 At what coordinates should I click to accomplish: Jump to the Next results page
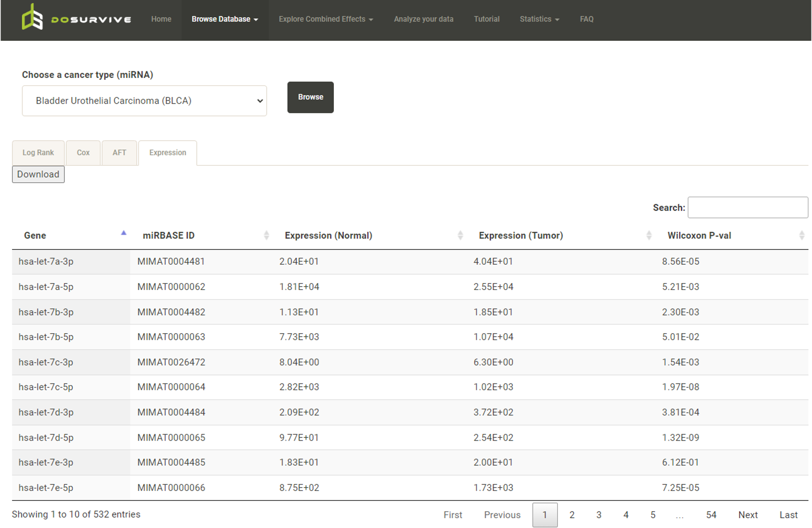[x=748, y=515]
